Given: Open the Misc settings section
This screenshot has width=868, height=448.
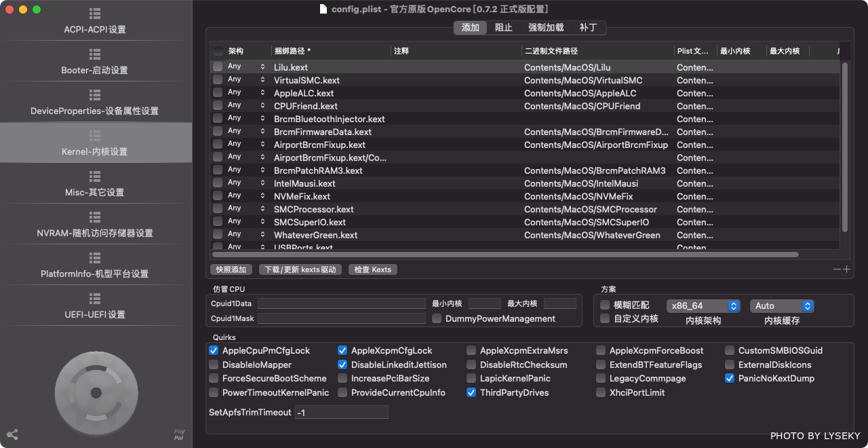Looking at the screenshot, I should click(95, 184).
